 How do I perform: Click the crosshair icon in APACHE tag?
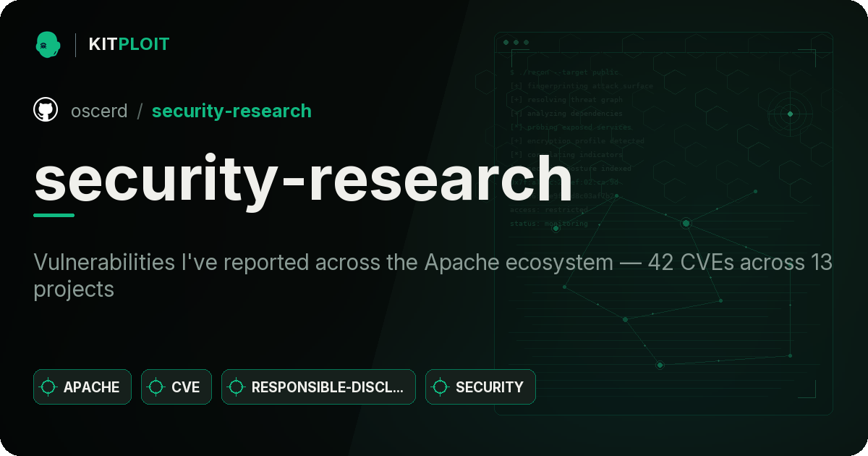click(48, 387)
